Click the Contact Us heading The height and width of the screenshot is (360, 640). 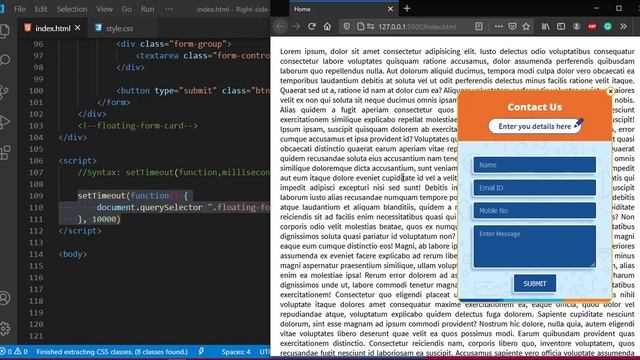[x=535, y=107]
